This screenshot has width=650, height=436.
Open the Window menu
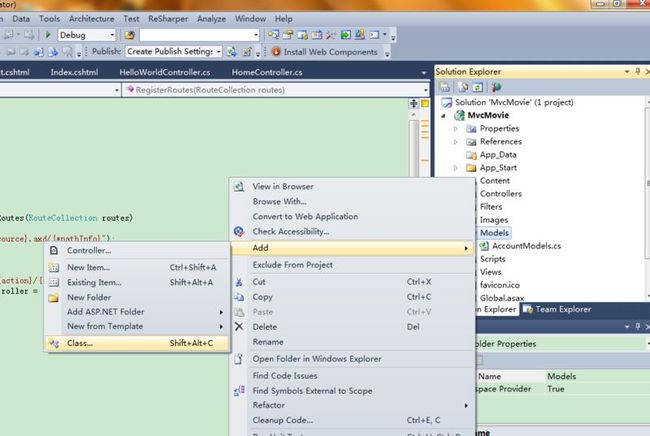[x=250, y=19]
